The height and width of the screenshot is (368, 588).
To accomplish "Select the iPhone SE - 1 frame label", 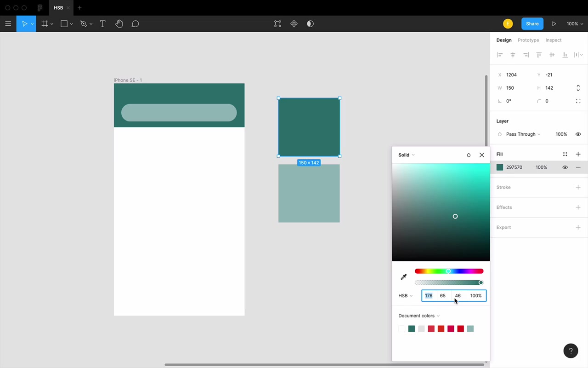I will click(128, 80).
